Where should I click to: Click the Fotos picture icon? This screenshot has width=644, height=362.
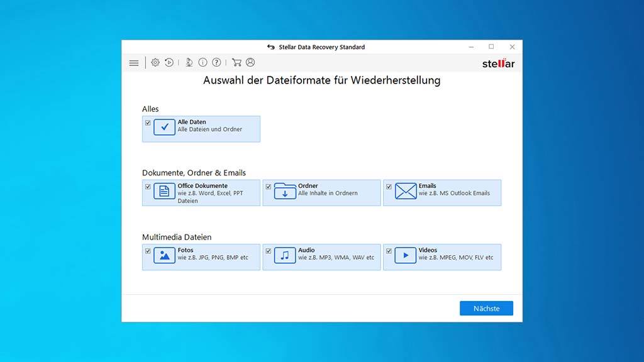click(x=164, y=255)
